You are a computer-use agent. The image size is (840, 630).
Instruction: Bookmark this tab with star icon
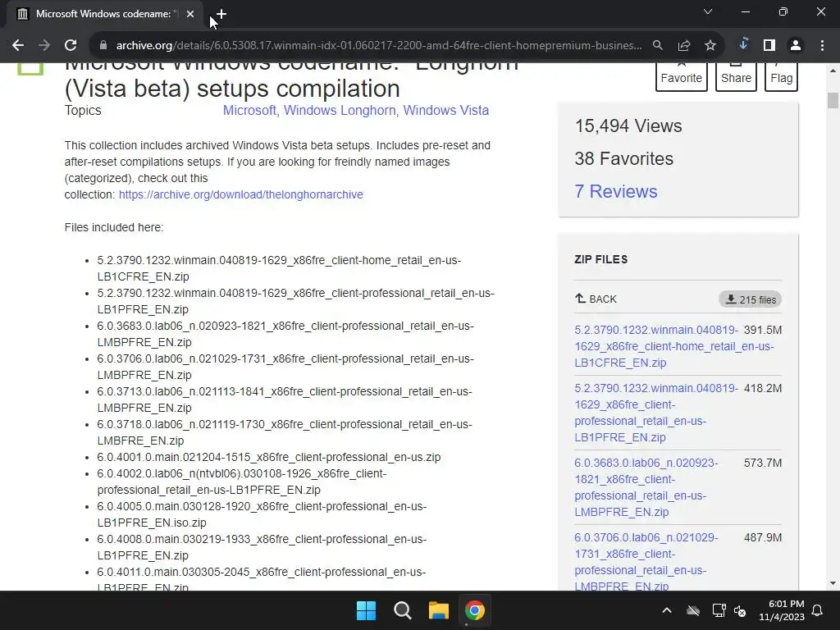(710, 46)
